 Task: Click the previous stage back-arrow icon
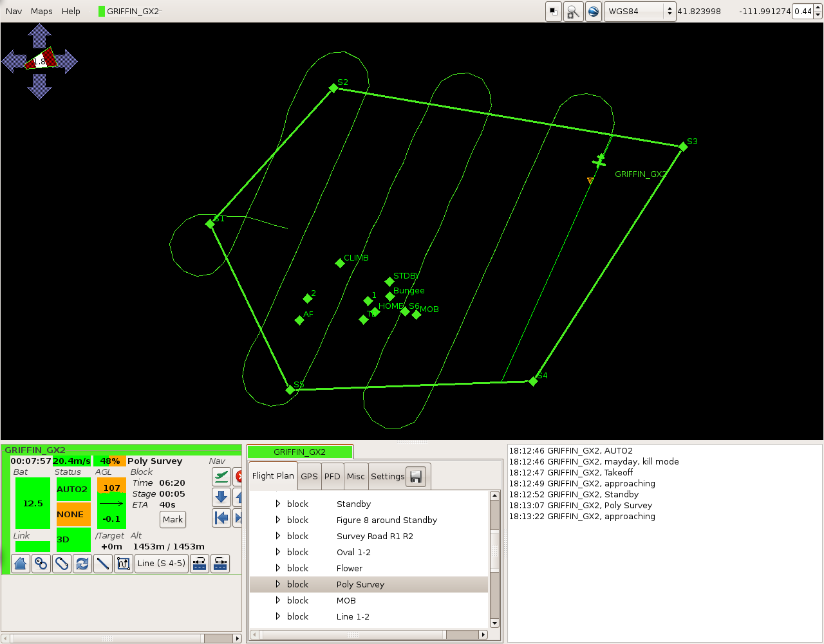tap(221, 518)
